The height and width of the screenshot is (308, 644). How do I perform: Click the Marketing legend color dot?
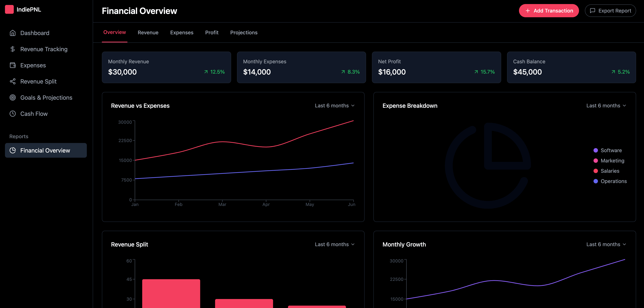(x=596, y=160)
